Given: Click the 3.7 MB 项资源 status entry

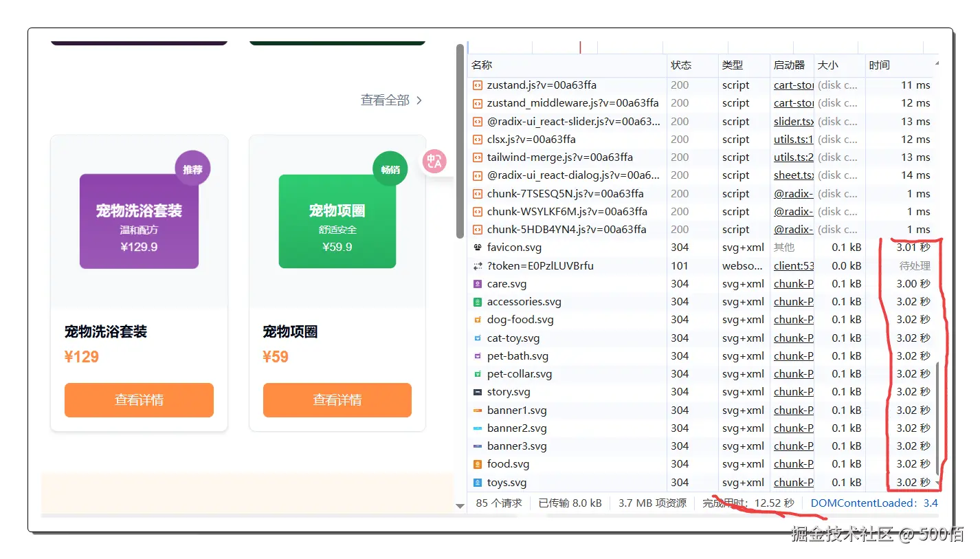Looking at the screenshot, I should [652, 503].
